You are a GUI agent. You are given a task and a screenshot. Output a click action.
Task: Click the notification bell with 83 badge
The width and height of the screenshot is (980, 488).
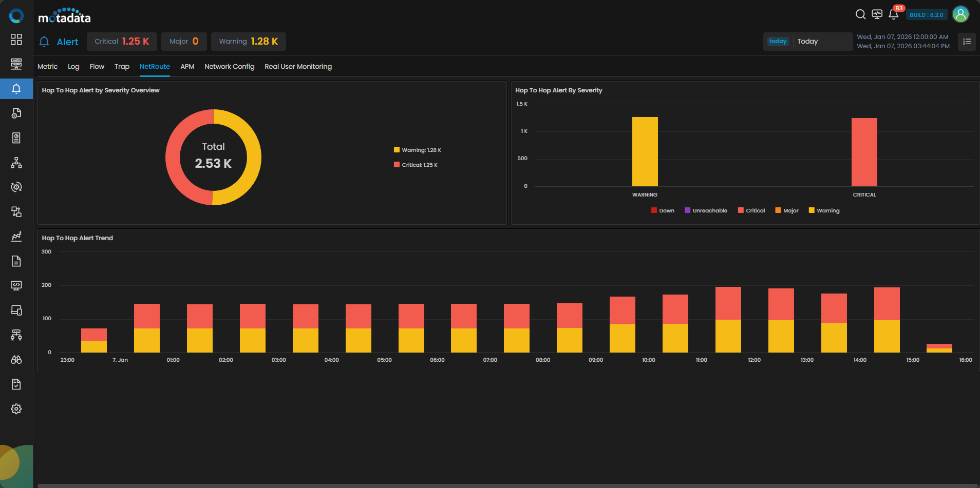click(x=893, y=14)
